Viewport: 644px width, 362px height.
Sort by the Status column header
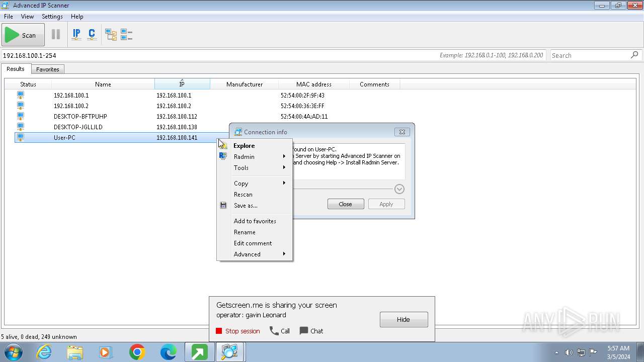pos(28,84)
